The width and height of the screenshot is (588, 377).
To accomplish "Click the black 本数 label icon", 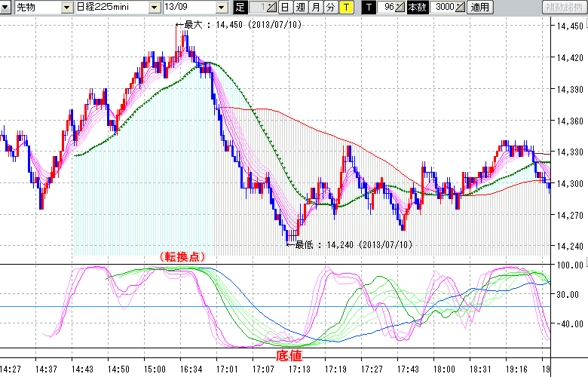I will [x=417, y=8].
